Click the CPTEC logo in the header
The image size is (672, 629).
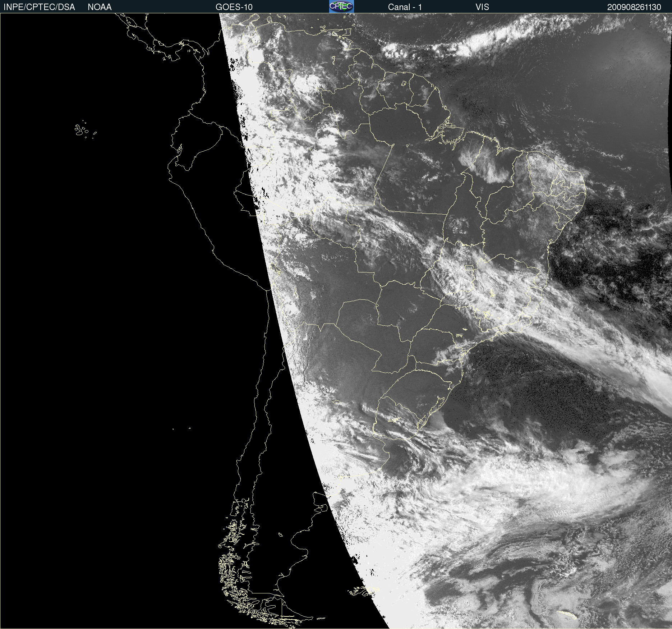[x=341, y=6]
